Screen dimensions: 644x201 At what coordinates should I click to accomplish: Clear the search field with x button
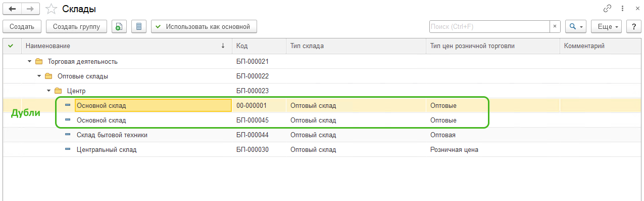pyautogui.click(x=555, y=26)
